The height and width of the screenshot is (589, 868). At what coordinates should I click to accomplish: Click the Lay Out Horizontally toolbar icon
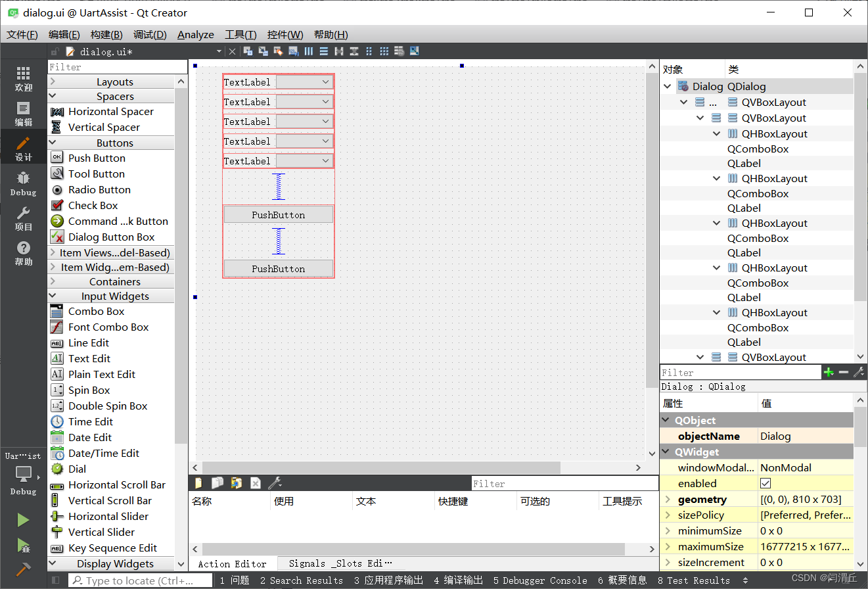(x=309, y=51)
